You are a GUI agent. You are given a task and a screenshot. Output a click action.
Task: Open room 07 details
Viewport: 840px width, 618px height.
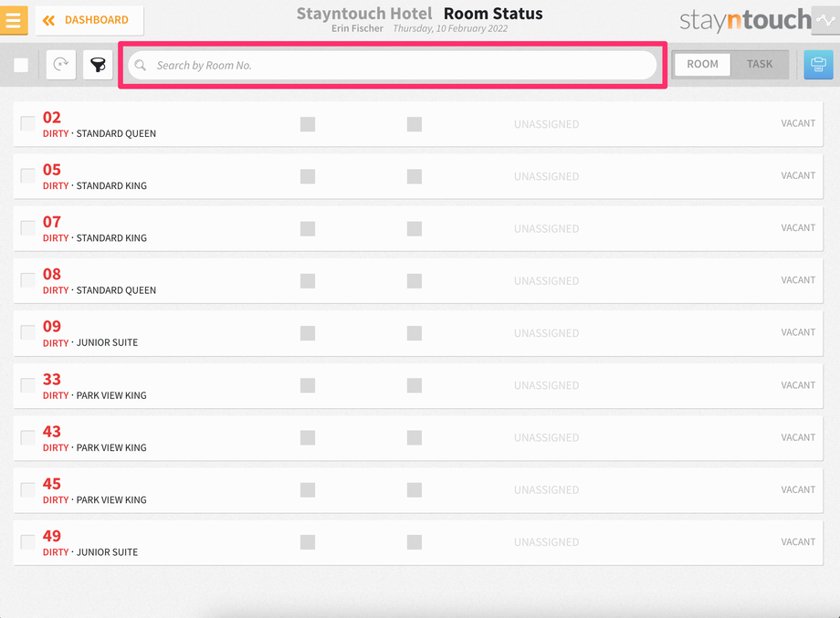click(x=418, y=228)
